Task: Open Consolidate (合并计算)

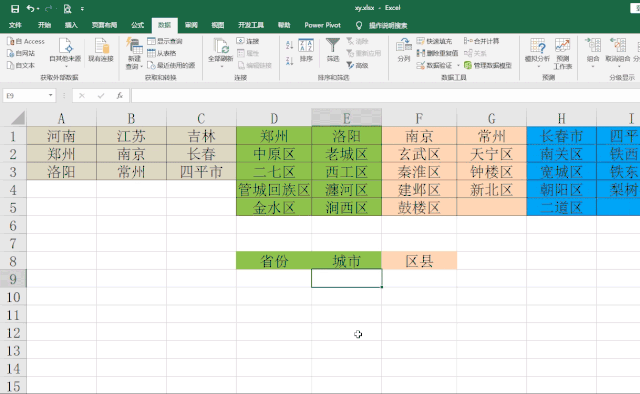Action: [482, 41]
